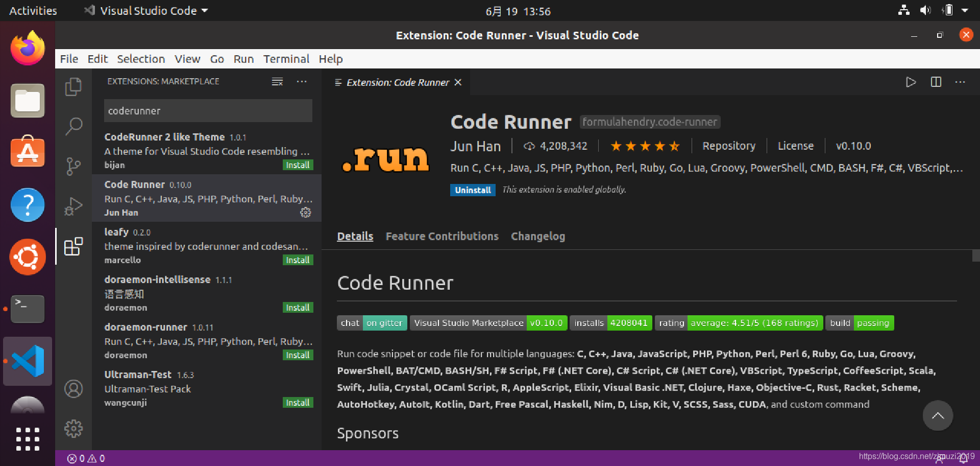The width and height of the screenshot is (980, 466).
Task: Split the editor to the right
Action: coord(936,82)
